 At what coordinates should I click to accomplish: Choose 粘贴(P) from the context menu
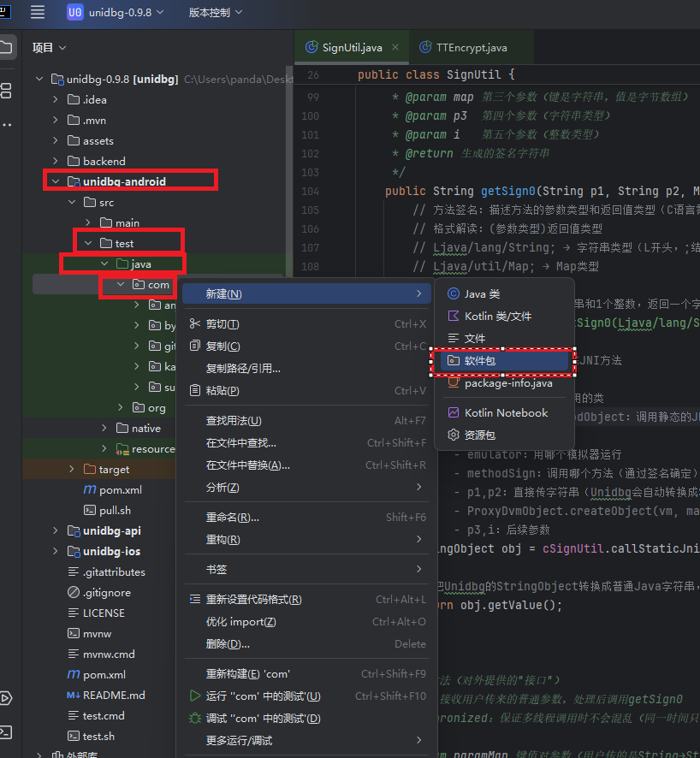[x=306, y=391]
